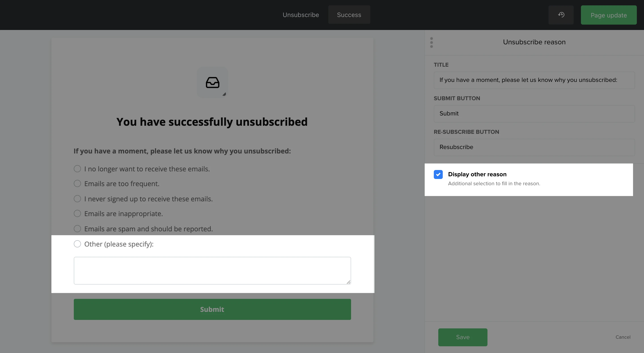Focus the Title input field

[x=534, y=80]
